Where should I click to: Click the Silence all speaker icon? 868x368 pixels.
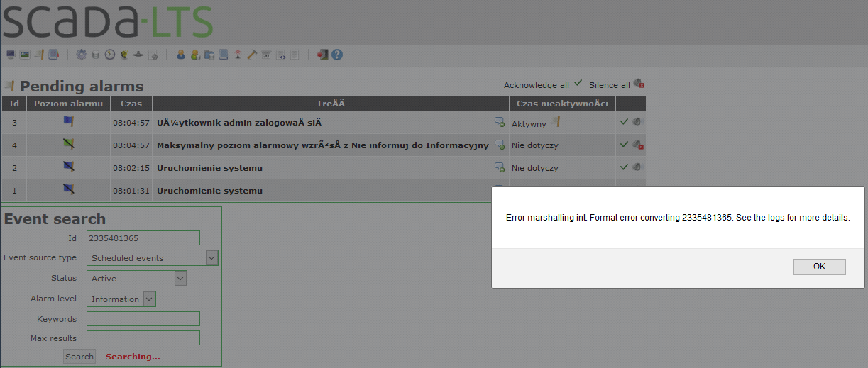[x=639, y=84]
